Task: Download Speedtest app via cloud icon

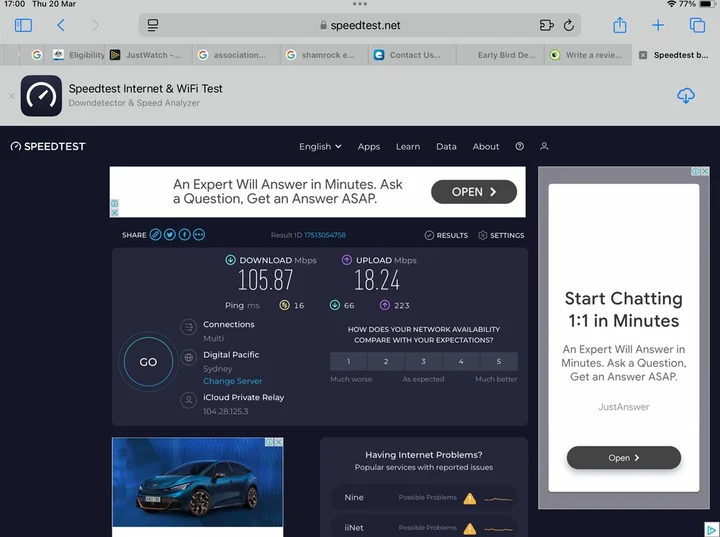Action: point(685,96)
